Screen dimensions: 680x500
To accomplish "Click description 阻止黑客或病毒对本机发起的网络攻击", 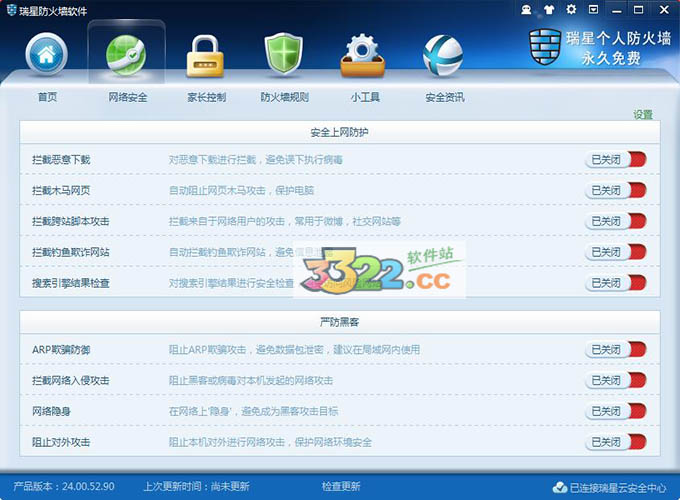I will coord(251,380).
